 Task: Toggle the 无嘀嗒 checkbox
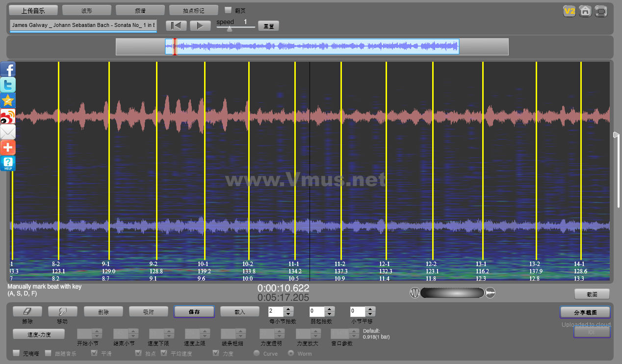click(x=16, y=353)
